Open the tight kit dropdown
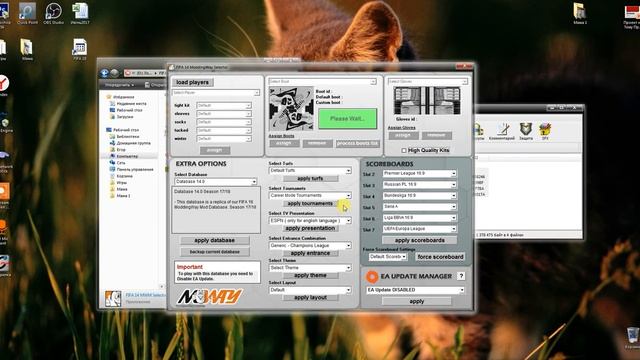640x360 pixels. 224,105
